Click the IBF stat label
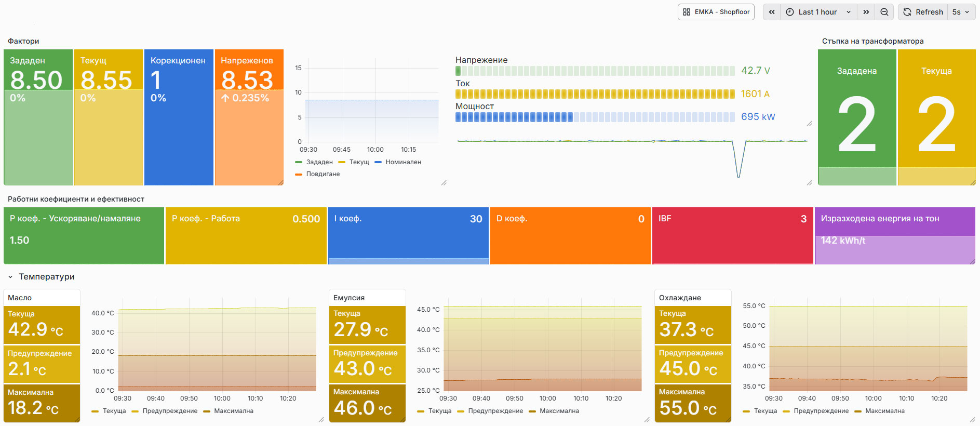The height and width of the screenshot is (426, 980). coord(665,219)
